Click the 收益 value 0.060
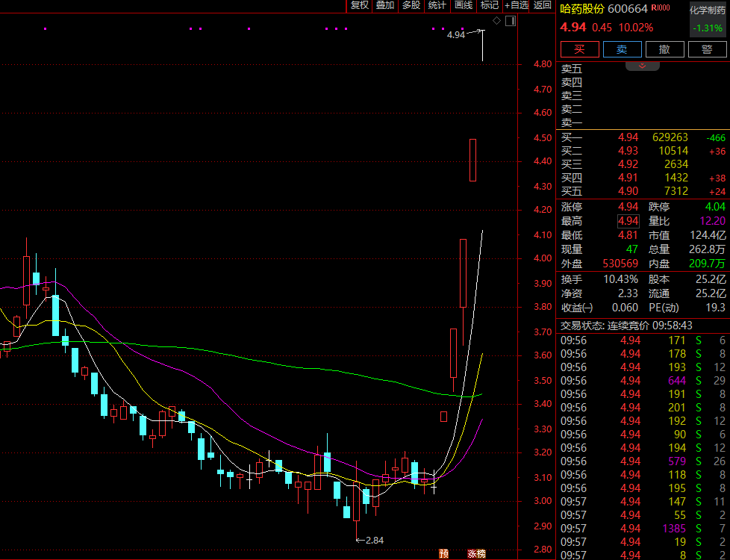This screenshot has width=730, height=560. pyautogui.click(x=626, y=308)
